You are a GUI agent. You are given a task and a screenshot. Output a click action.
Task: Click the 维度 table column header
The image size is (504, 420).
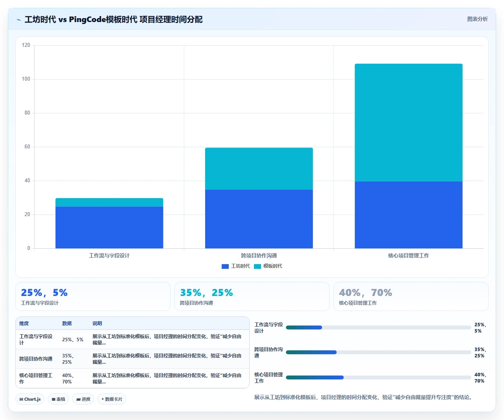(x=24, y=324)
